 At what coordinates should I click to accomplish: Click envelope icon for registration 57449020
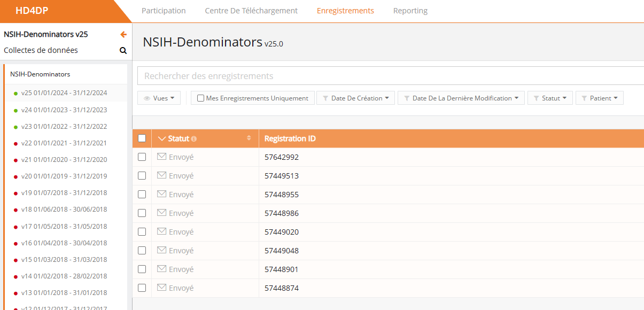(x=162, y=231)
